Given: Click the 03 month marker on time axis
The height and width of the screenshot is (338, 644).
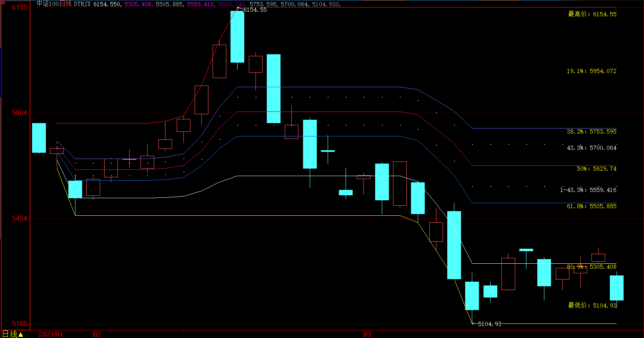Looking at the screenshot, I should 367,335.
